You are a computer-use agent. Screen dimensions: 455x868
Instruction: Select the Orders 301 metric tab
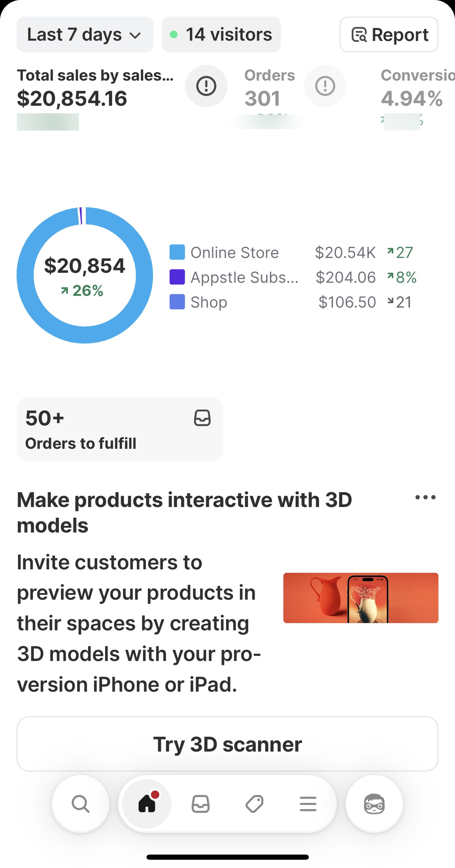[270, 88]
